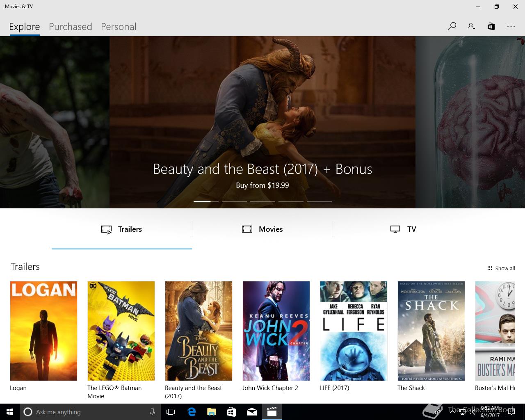
Task: Open Beauty and the Beast trailer poster
Action: [x=199, y=331]
